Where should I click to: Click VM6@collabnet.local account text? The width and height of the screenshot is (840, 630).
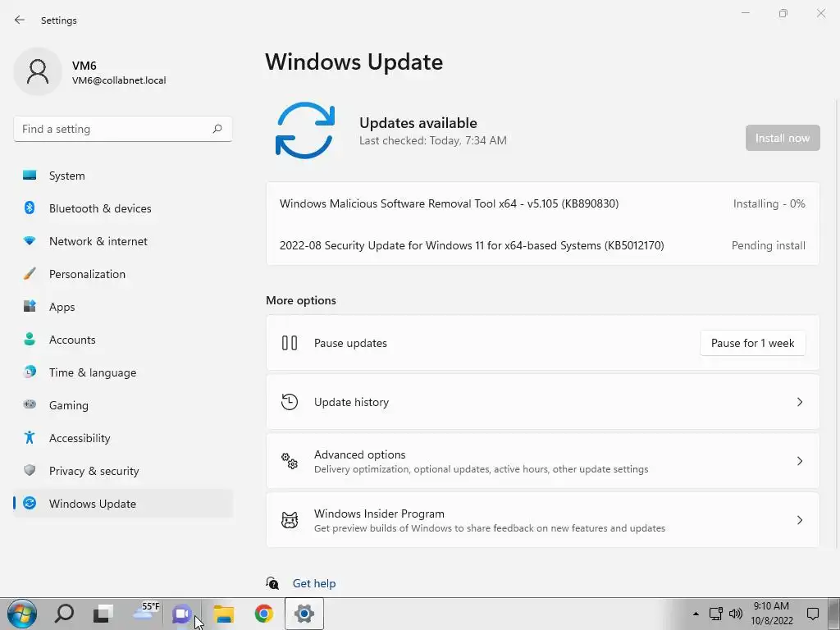pyautogui.click(x=119, y=80)
